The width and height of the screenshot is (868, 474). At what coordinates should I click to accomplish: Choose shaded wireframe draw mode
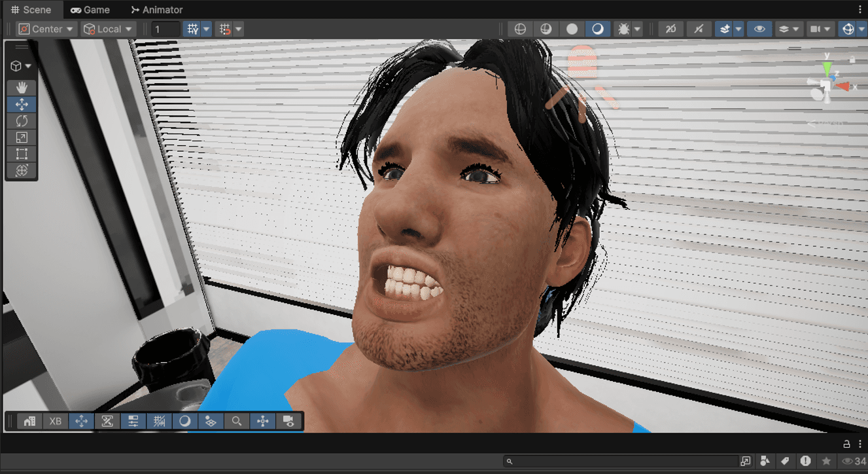pyautogui.click(x=546, y=29)
